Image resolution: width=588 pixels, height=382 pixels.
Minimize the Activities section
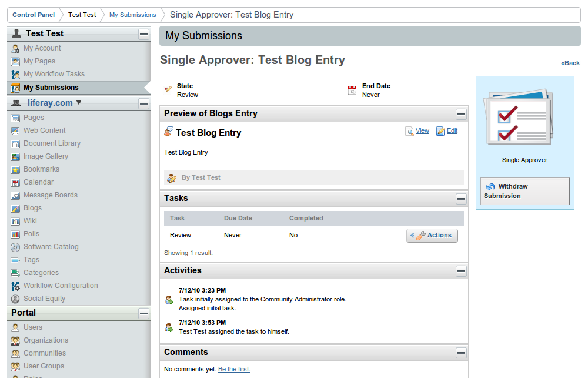tap(461, 271)
